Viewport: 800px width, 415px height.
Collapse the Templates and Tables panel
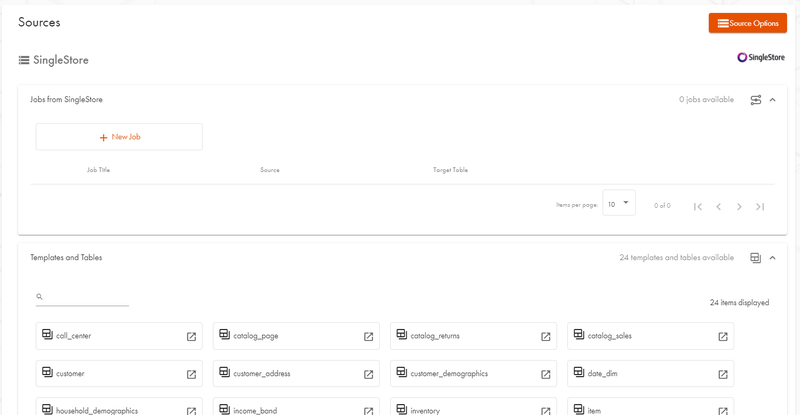click(772, 258)
